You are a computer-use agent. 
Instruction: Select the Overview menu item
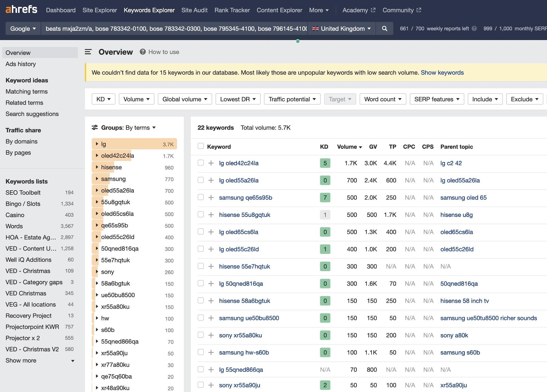(18, 52)
